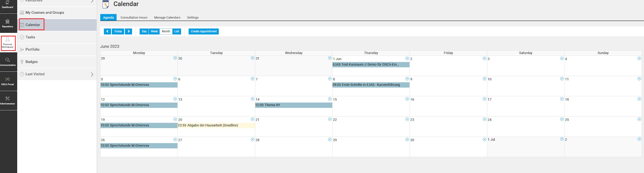Open the Manage Calendars tab
The image size is (644, 173).
coord(167,18)
